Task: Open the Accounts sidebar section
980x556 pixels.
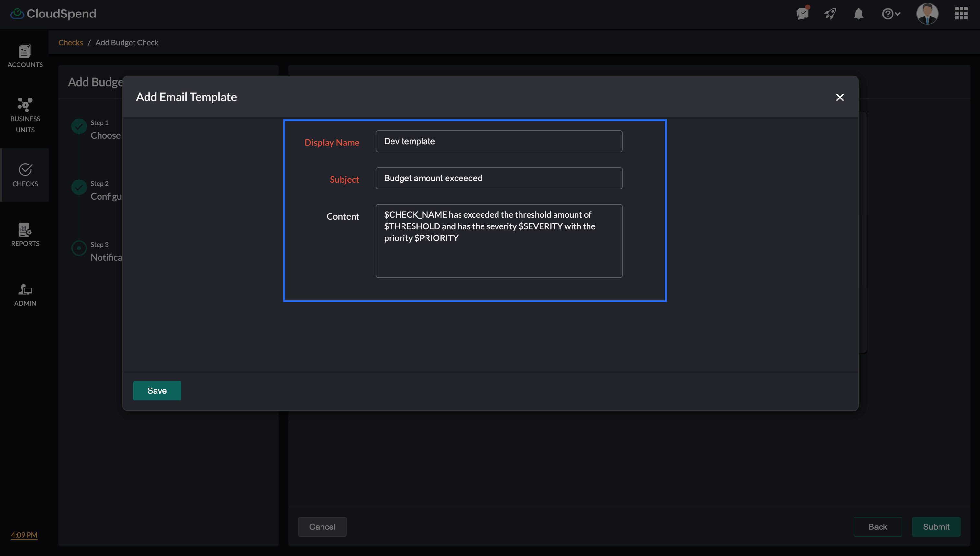Action: (x=25, y=56)
